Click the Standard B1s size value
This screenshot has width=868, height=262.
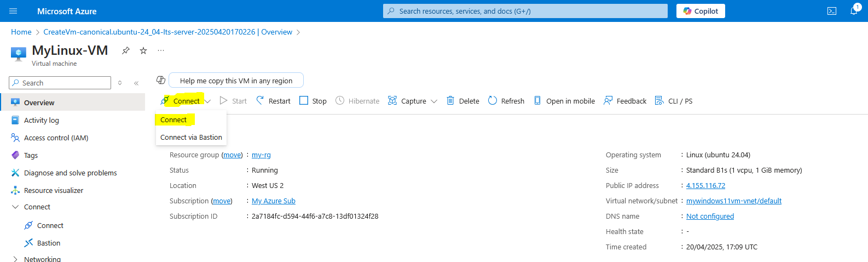coord(744,170)
